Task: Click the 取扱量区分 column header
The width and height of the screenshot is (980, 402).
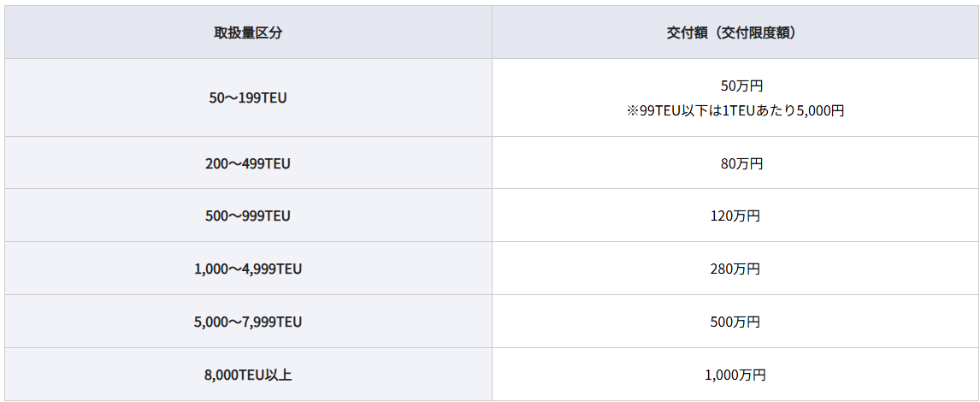Action: click(248, 33)
